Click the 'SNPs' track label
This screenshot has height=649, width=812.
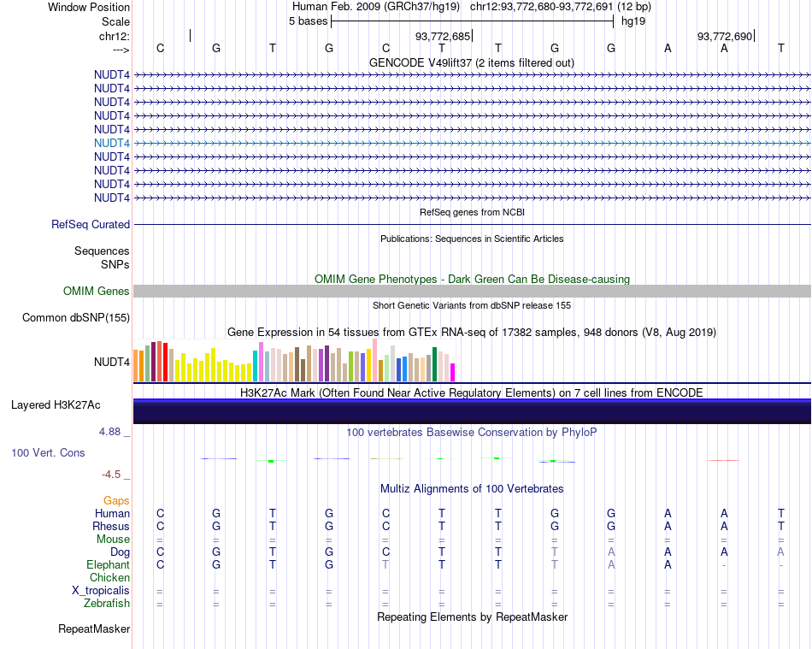click(x=115, y=264)
